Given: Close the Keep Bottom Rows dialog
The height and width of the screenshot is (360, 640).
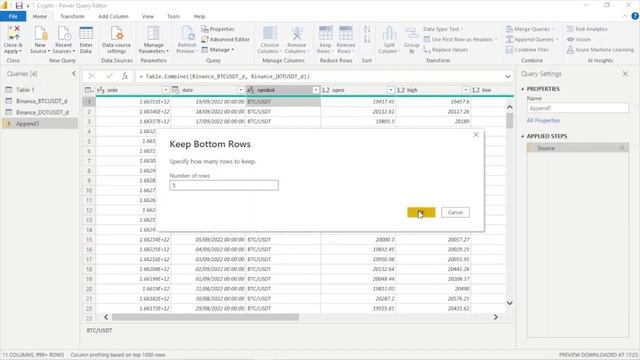Looking at the screenshot, I should (476, 135).
